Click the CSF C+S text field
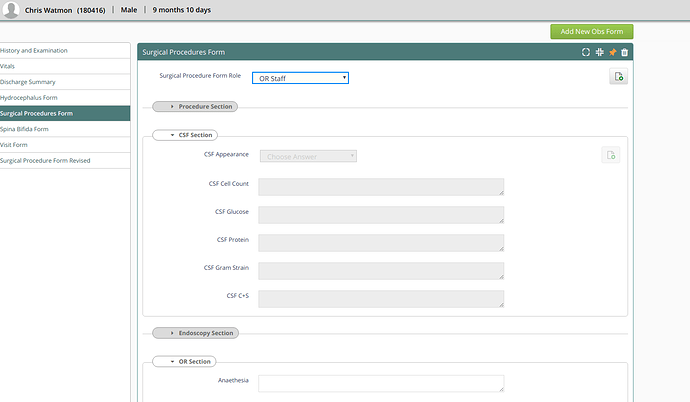This screenshot has height=402, width=690. (381, 299)
